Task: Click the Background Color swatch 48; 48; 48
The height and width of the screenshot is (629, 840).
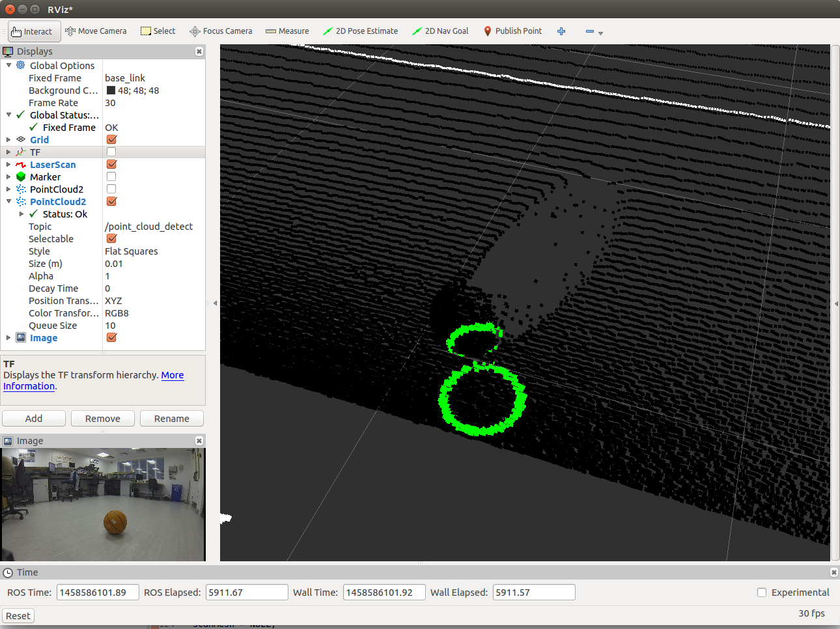Action: coord(111,91)
